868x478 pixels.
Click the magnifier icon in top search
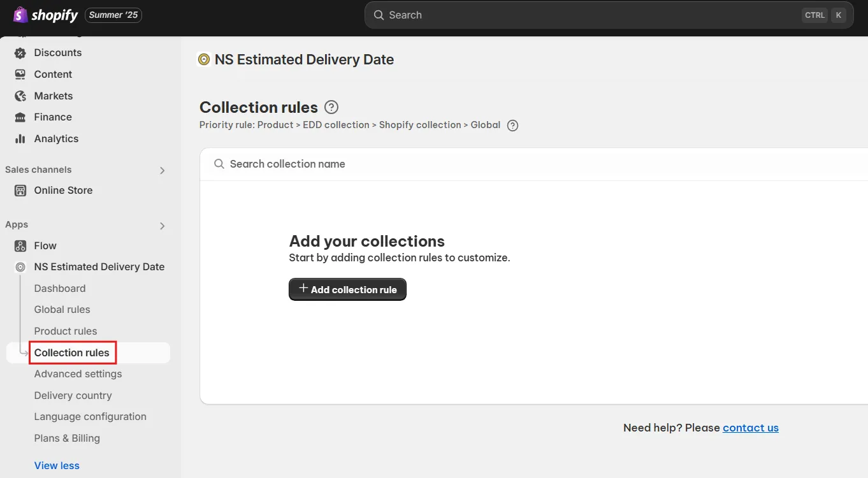click(x=379, y=15)
